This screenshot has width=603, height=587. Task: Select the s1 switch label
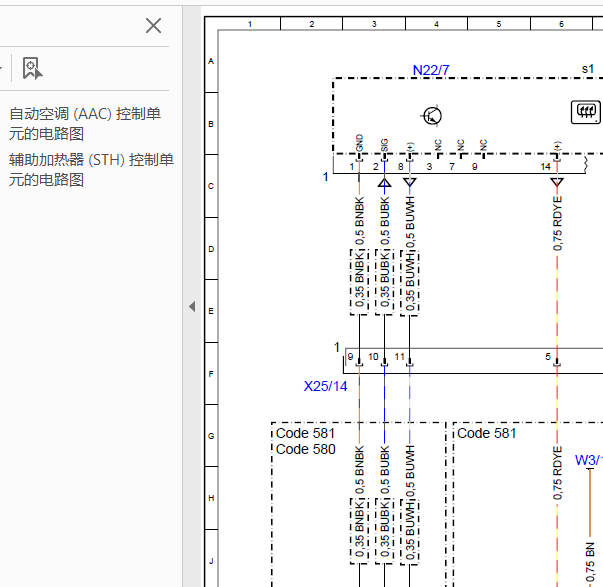tap(588, 69)
